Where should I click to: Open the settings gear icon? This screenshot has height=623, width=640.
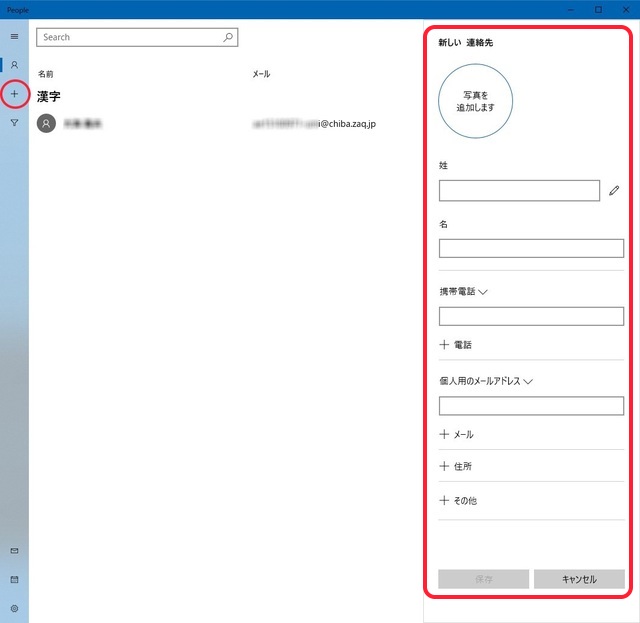pyautogui.click(x=14, y=608)
